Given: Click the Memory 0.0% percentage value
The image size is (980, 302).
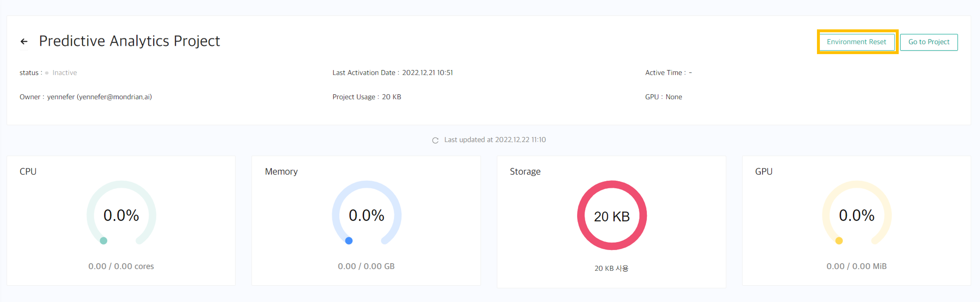Looking at the screenshot, I should [366, 215].
